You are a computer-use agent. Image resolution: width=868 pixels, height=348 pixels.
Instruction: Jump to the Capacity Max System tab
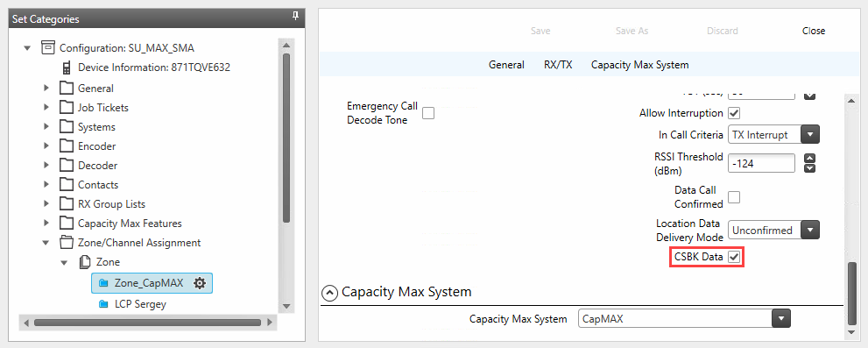coord(640,65)
